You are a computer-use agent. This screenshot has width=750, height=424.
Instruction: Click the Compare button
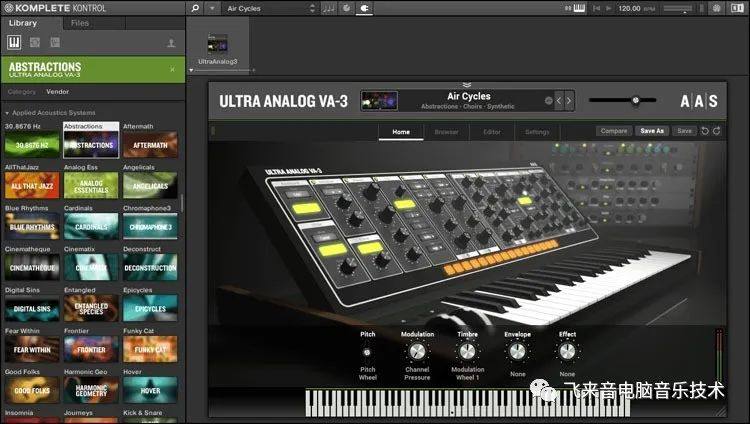pos(614,131)
